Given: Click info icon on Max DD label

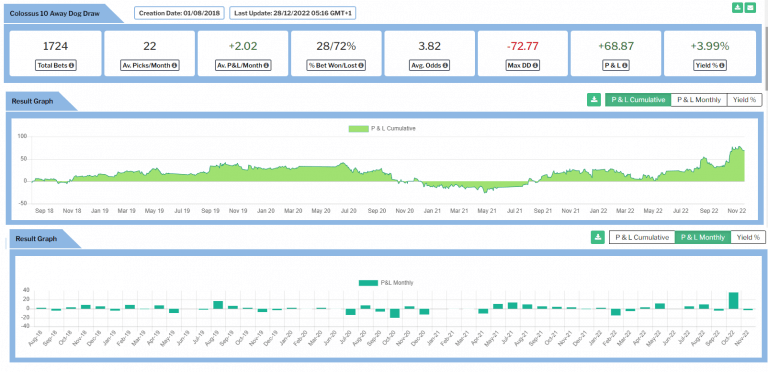Looking at the screenshot, I should pos(535,65).
